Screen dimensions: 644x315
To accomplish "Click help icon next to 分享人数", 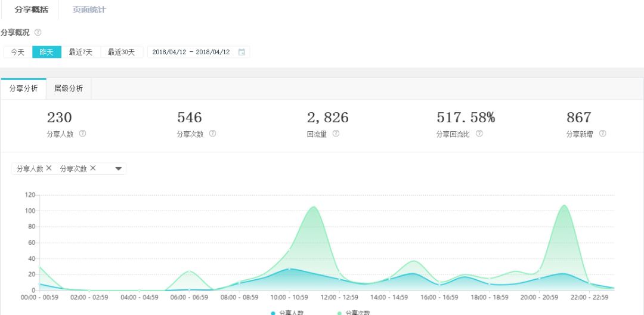I will click(x=82, y=134).
